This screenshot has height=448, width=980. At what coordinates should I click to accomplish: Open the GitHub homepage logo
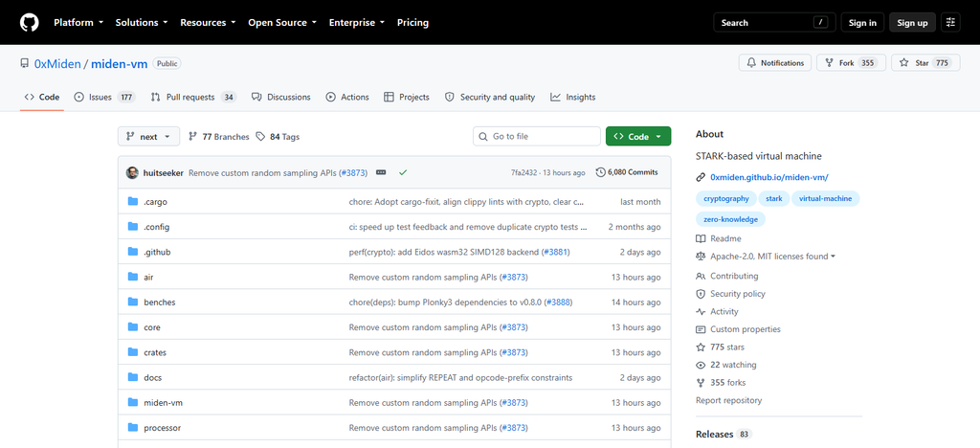point(29,22)
